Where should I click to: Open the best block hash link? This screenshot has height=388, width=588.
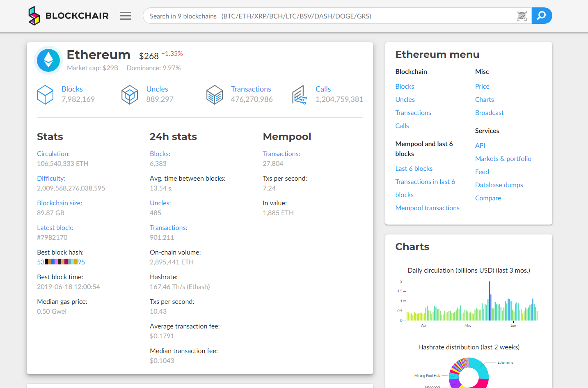(x=61, y=262)
